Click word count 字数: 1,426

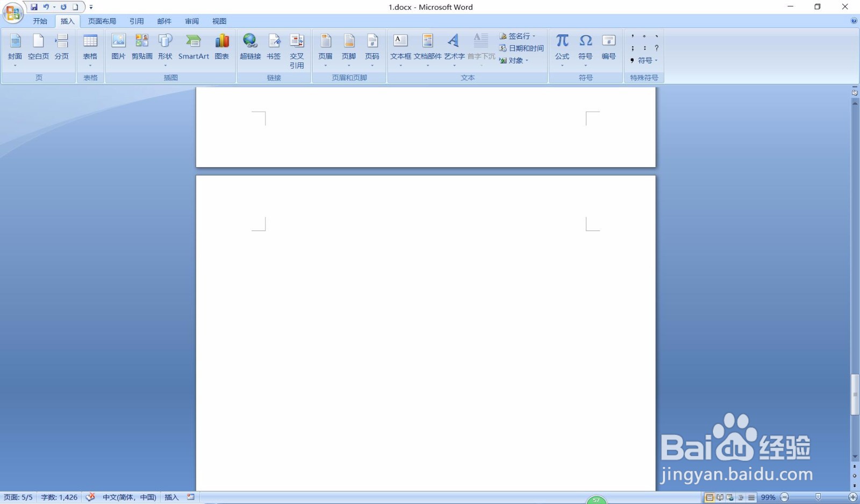[59, 497]
